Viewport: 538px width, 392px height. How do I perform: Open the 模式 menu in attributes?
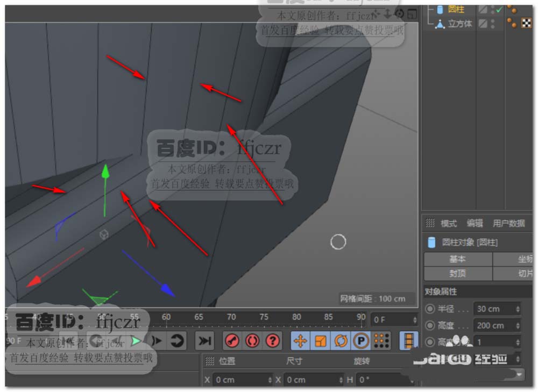[449, 224]
